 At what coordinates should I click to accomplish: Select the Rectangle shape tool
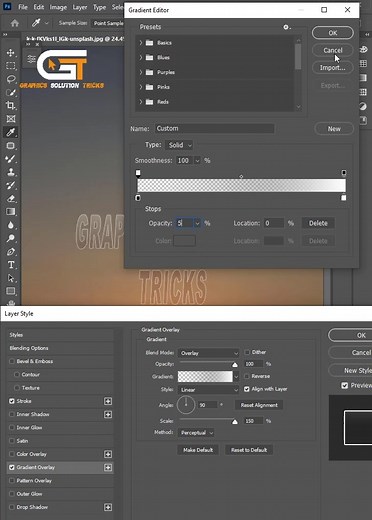pyautogui.click(x=11, y=291)
